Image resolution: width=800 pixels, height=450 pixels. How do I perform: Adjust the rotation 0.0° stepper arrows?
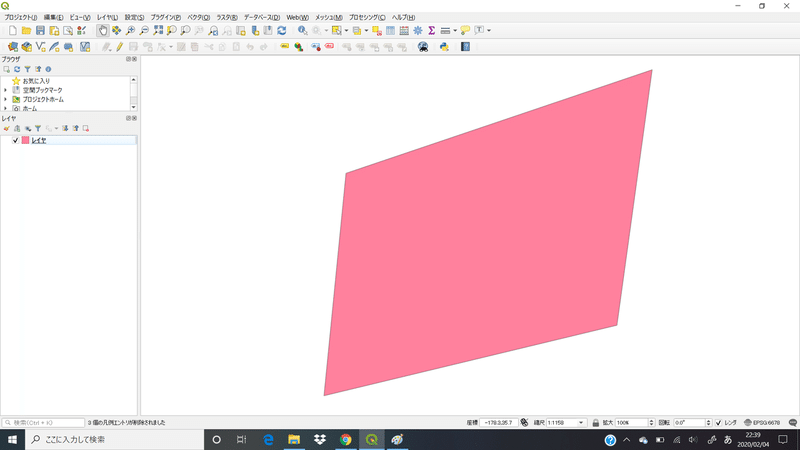pos(708,423)
